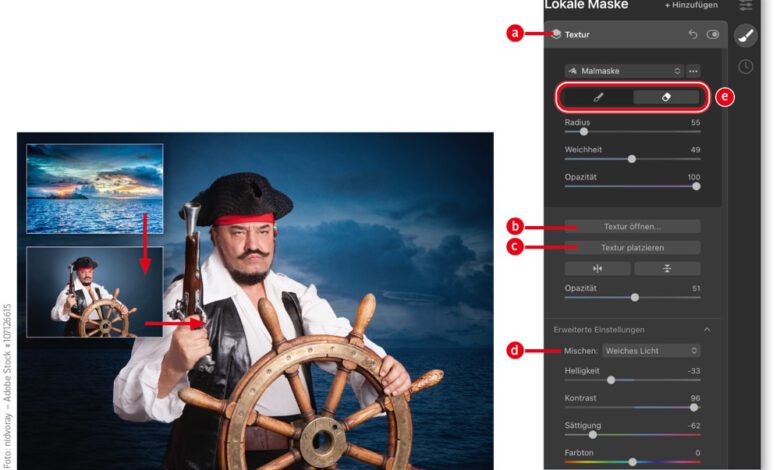Toggle visibility eye of the Textur mask
780x470 pixels.
coord(713,34)
